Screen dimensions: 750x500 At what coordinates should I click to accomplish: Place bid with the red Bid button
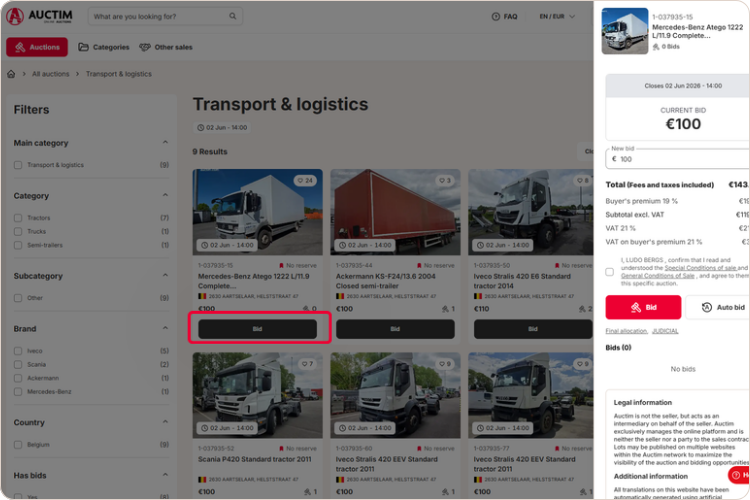643,307
